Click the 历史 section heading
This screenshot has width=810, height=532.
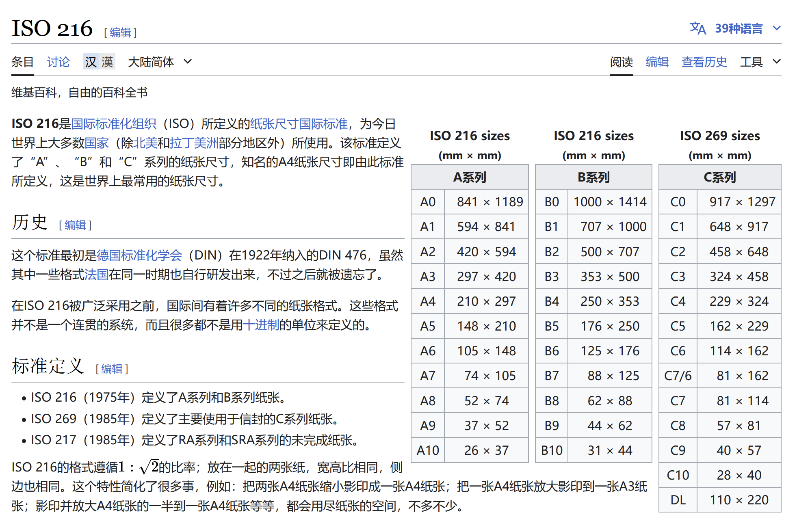(30, 222)
